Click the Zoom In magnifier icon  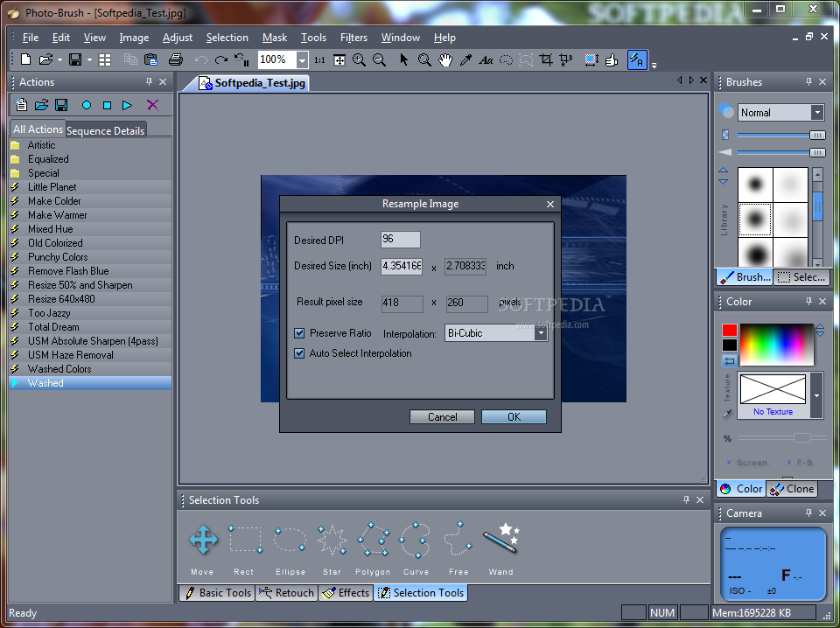coord(359,59)
